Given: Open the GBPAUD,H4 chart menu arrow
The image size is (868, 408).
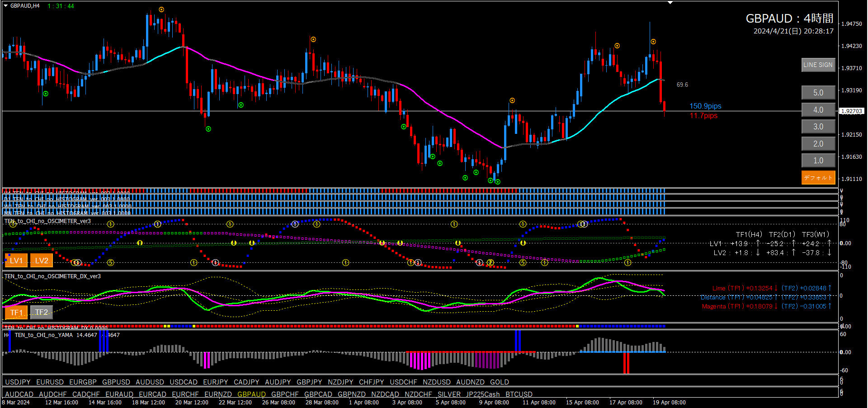Looking at the screenshot, I should pos(6,6).
